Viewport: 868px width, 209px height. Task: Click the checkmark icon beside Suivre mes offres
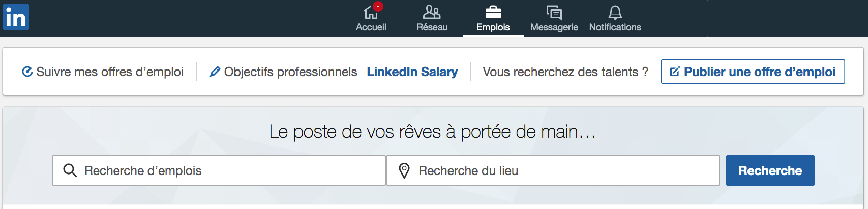(x=27, y=72)
